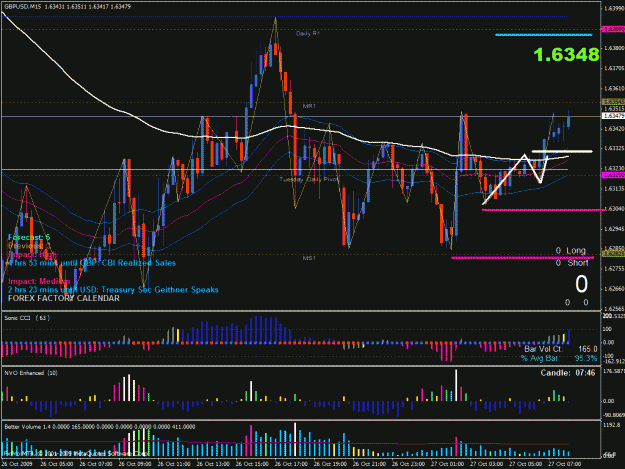Click the 26 Oct 15:00 time label

pyautogui.click(x=252, y=464)
